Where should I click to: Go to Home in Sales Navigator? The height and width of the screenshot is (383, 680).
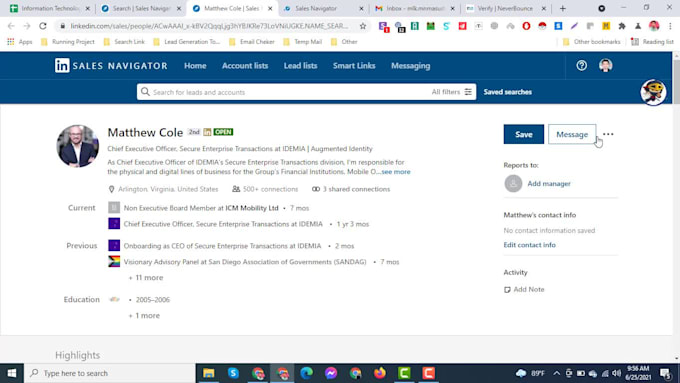coord(195,65)
